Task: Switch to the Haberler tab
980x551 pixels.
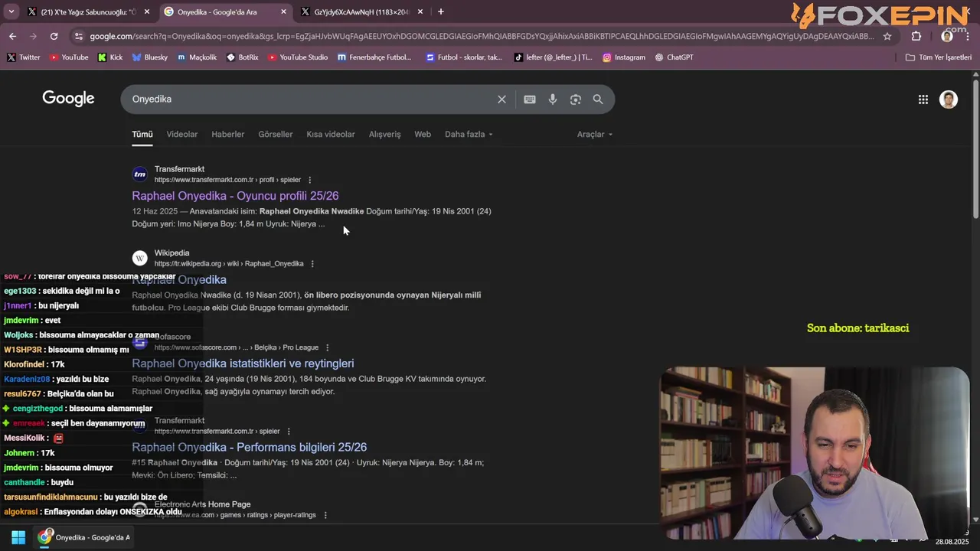Action: click(228, 135)
